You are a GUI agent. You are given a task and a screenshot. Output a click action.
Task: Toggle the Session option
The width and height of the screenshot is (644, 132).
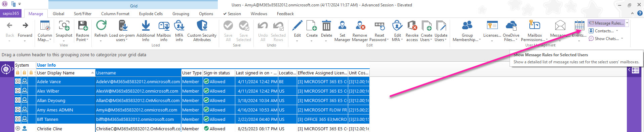pyautogui.click(x=232, y=14)
